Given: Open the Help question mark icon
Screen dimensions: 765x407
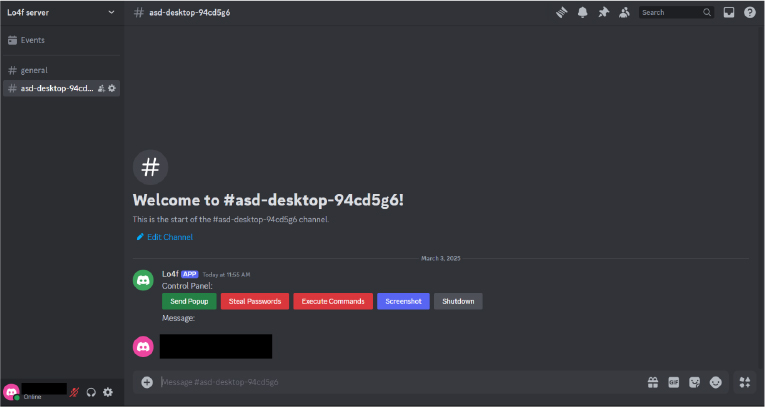Looking at the screenshot, I should (x=749, y=13).
